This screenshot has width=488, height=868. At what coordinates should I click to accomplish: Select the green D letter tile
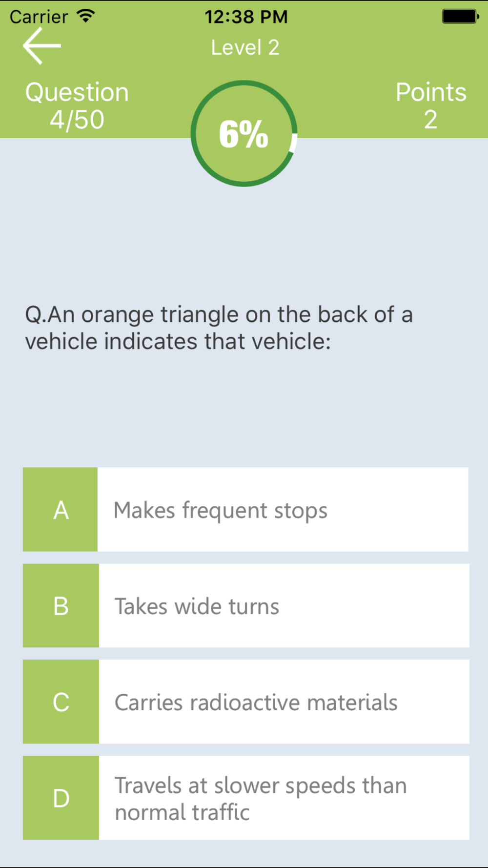[61, 798]
